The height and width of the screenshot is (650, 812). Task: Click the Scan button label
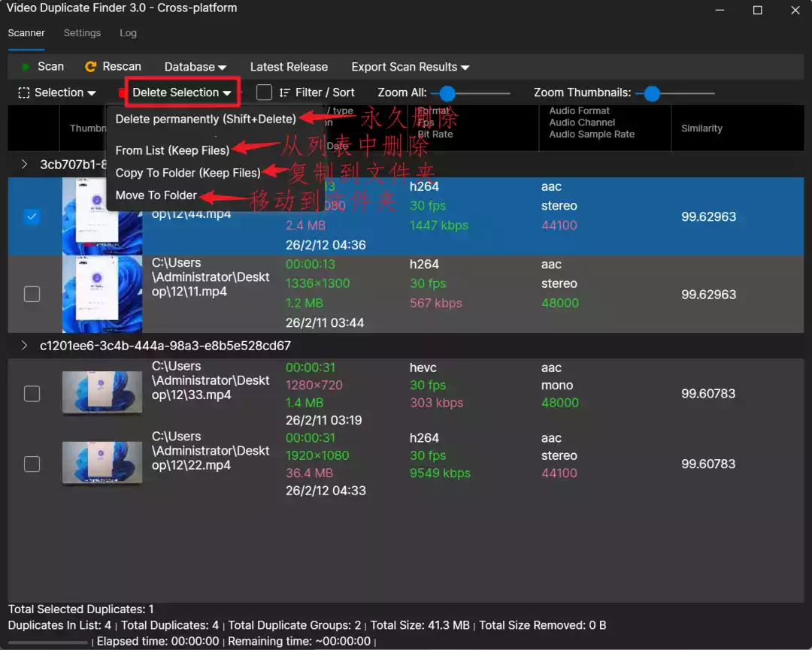pyautogui.click(x=51, y=67)
